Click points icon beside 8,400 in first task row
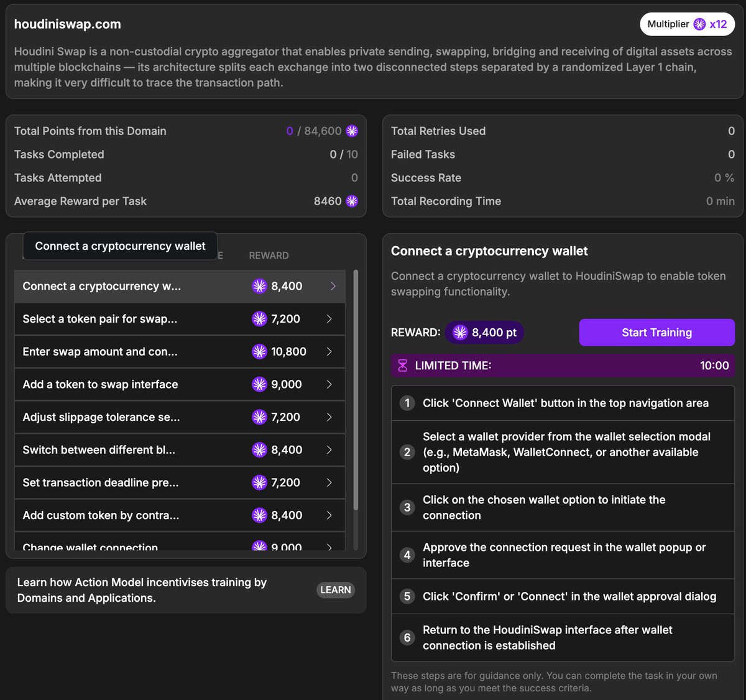Viewport: 746px width, 700px height. 259,286
